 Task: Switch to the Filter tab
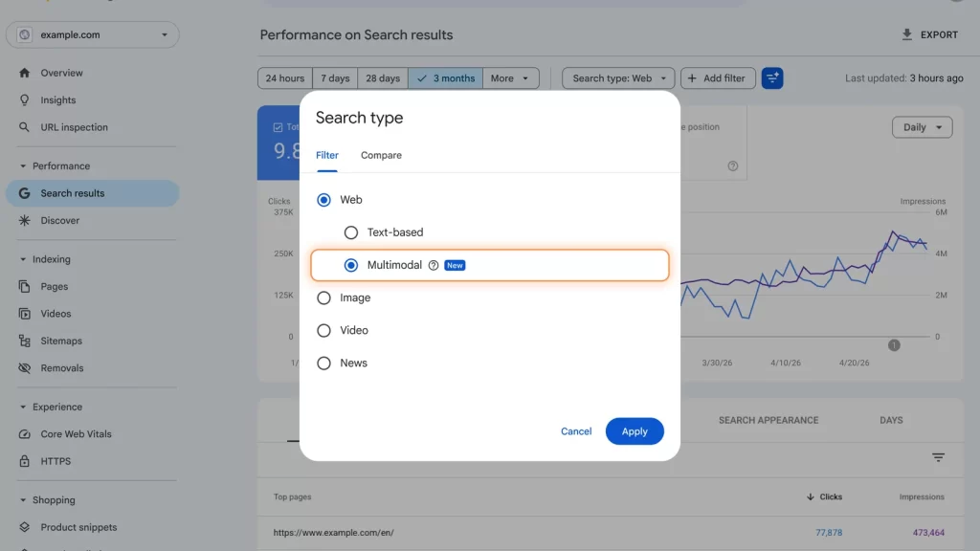coord(327,156)
